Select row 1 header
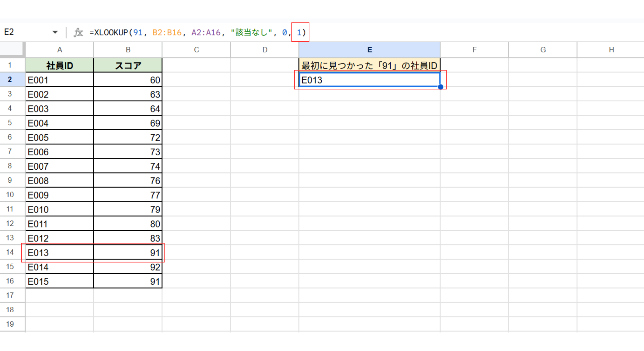The height and width of the screenshot is (351, 644). coord(10,65)
